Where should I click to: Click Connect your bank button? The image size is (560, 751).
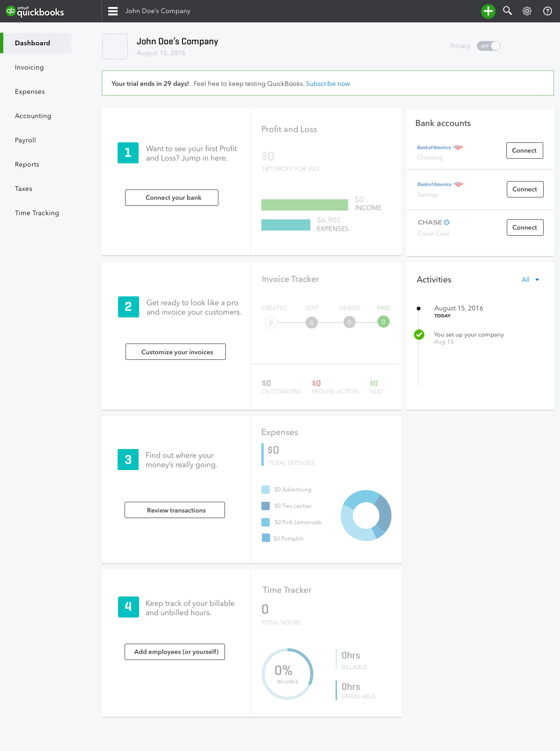pos(172,198)
